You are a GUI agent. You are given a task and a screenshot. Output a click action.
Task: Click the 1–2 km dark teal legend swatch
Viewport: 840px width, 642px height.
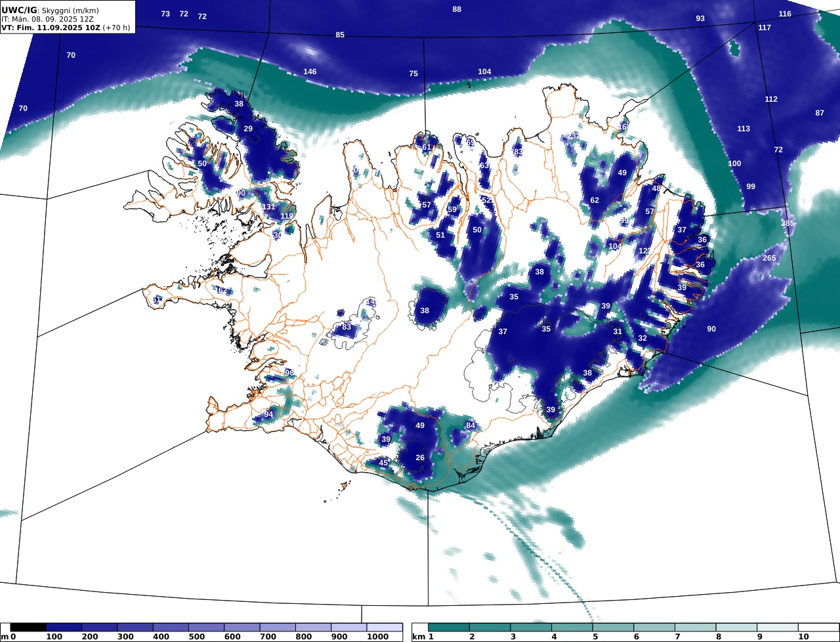click(x=449, y=628)
